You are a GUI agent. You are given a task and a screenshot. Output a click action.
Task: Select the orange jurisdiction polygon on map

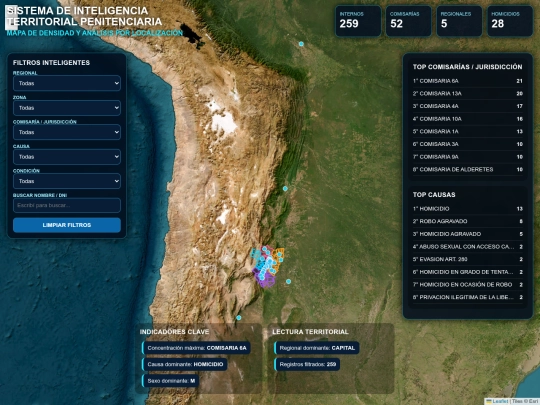coord(279,259)
